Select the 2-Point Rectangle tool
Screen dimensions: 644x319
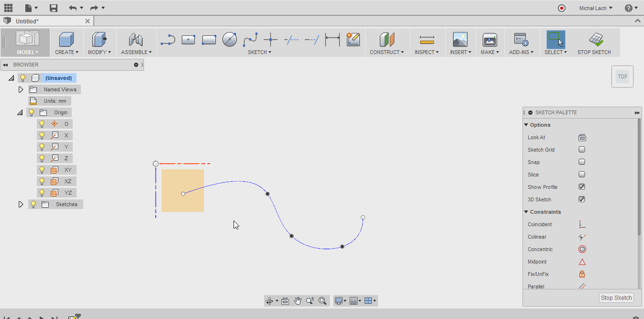point(209,40)
